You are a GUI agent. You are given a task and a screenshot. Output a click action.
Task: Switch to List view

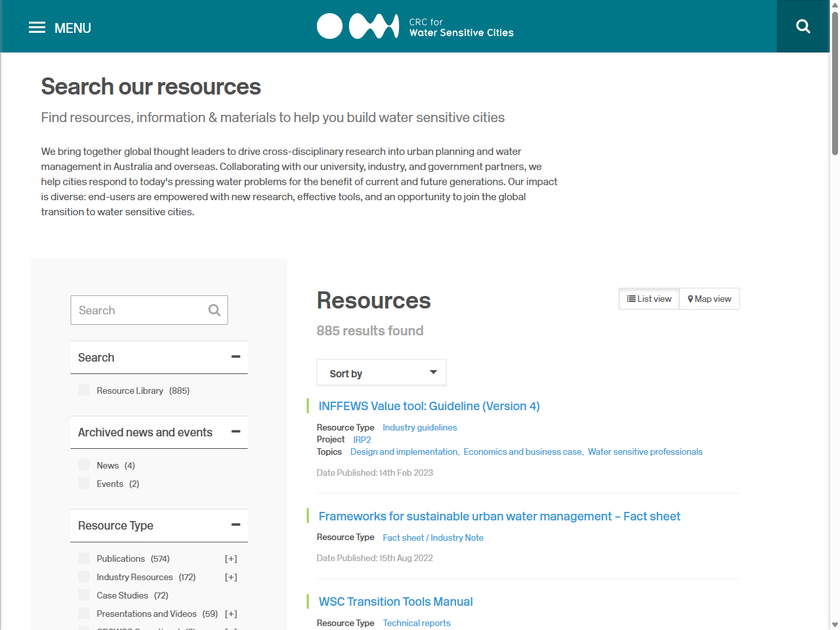tap(649, 299)
